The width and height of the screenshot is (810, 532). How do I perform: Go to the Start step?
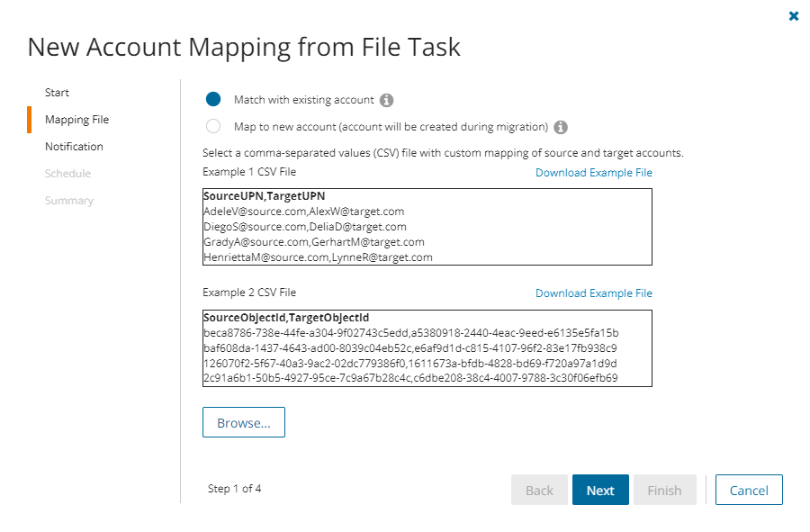(57, 93)
